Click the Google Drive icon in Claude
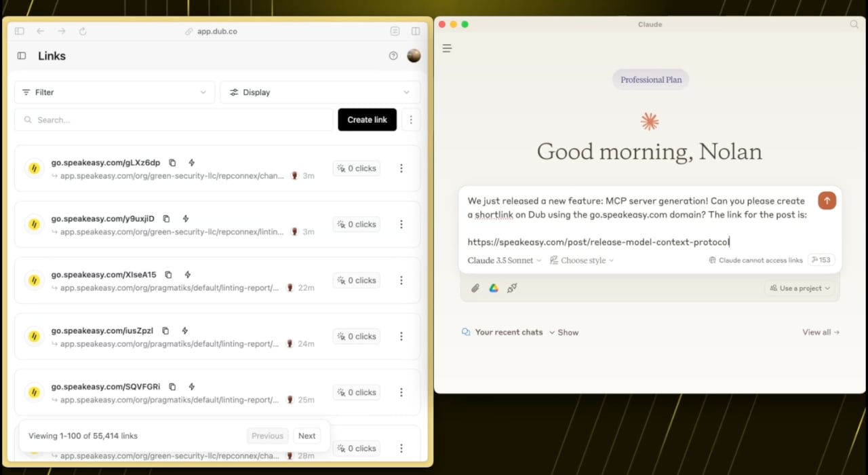Screen dimensions: 868x475 494,288
